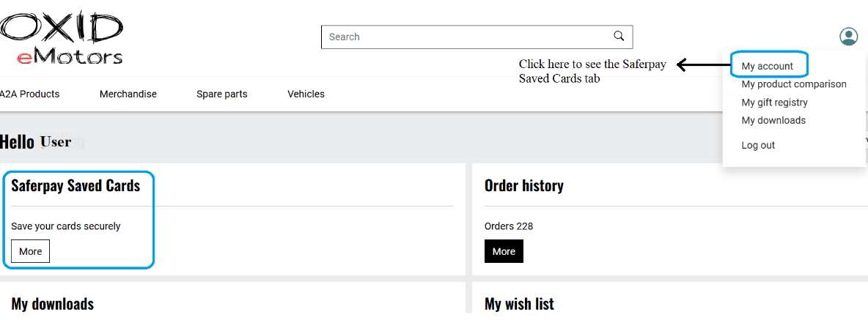Expand the Spare parts category
The image size is (868, 320).
221,94
